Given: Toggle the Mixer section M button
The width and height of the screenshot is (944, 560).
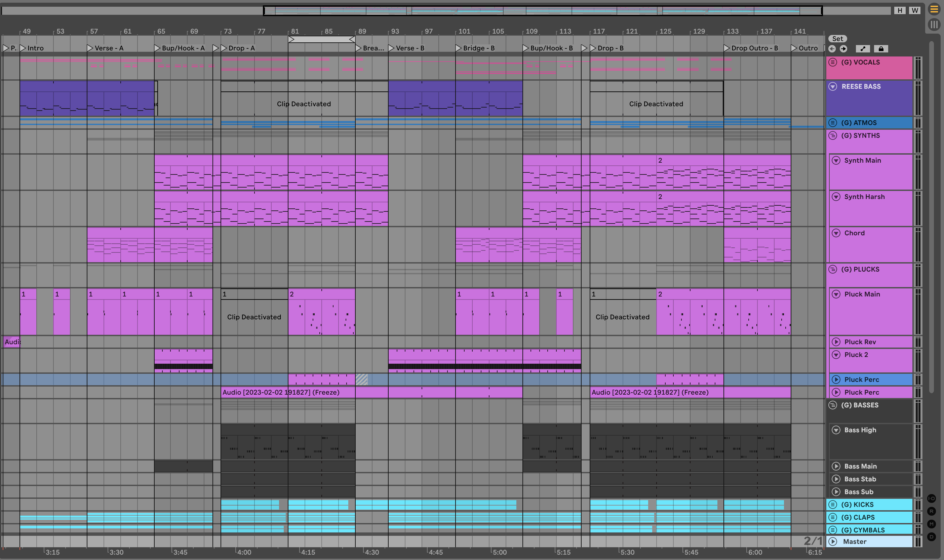Looking at the screenshot, I should (x=931, y=524).
